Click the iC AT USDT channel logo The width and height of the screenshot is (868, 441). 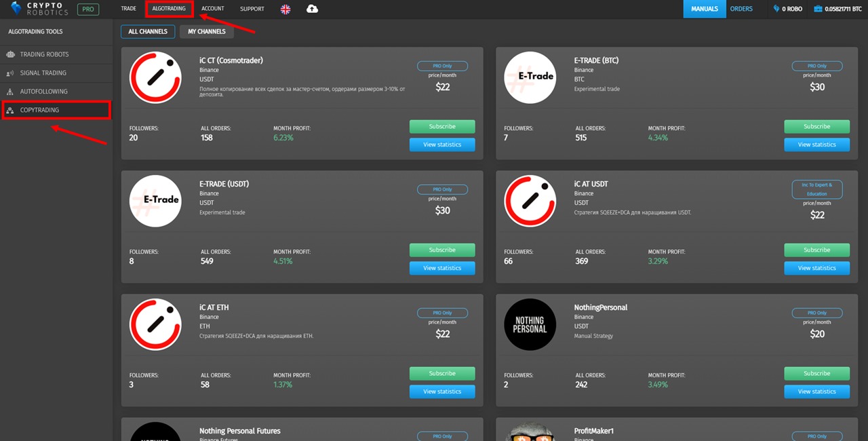pyautogui.click(x=530, y=201)
